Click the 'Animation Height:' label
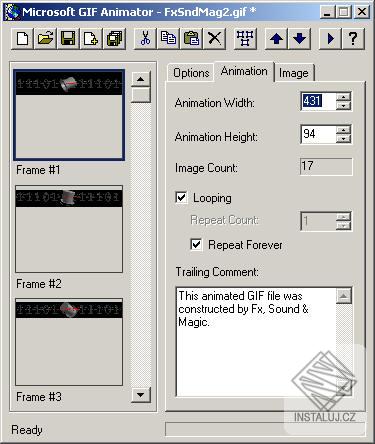Viewport: 375px width, 444px height. point(216,137)
